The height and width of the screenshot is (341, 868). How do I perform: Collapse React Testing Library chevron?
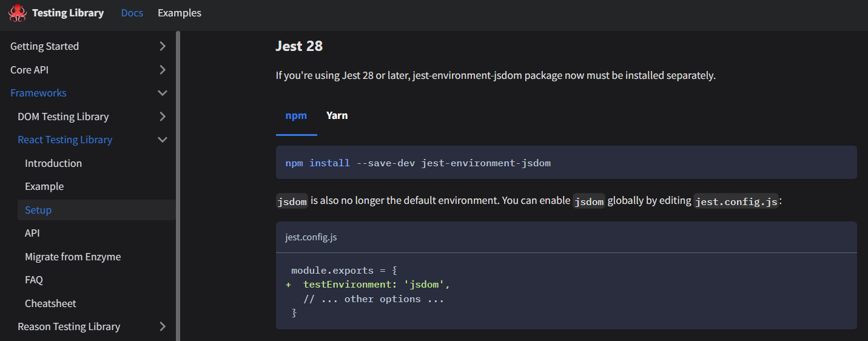point(162,140)
